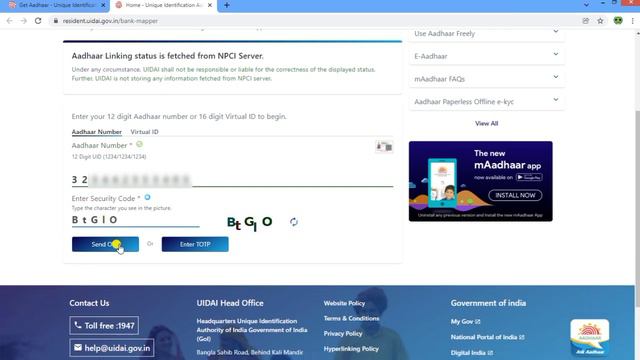
Task: Open the Terms & Conditions link
Action: point(351,318)
